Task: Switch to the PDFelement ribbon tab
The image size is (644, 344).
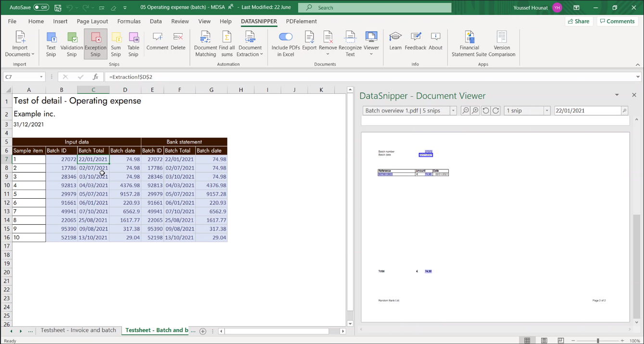Action: 301,21
